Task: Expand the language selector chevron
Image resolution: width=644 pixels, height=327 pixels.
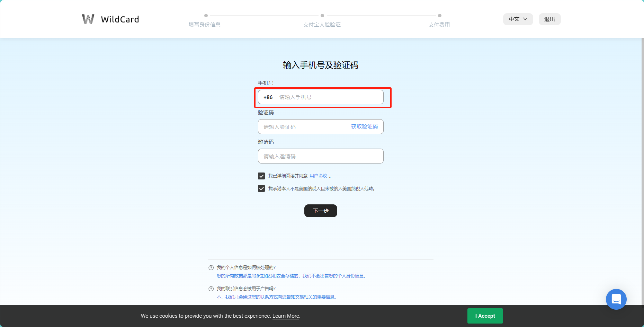Action: click(526, 19)
